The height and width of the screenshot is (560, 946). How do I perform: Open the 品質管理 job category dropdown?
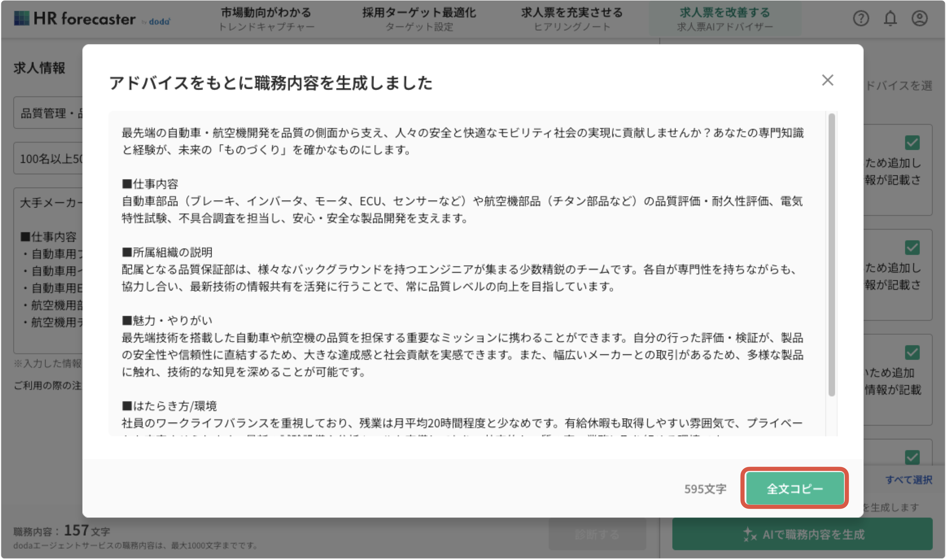tap(48, 113)
